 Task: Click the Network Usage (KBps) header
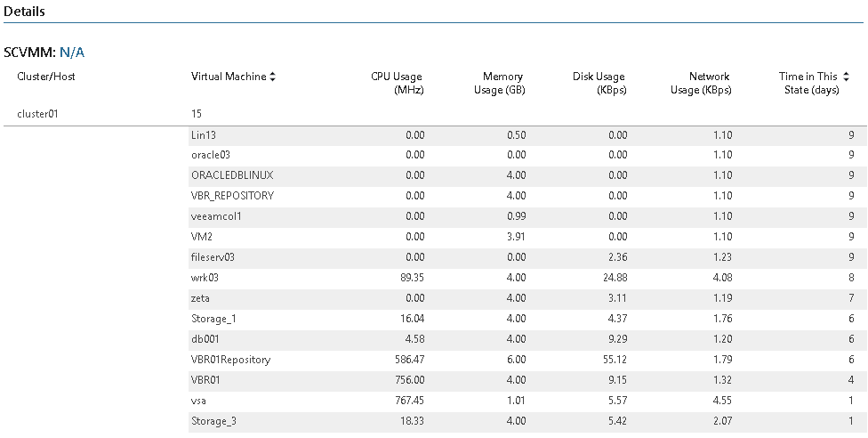coord(700,83)
